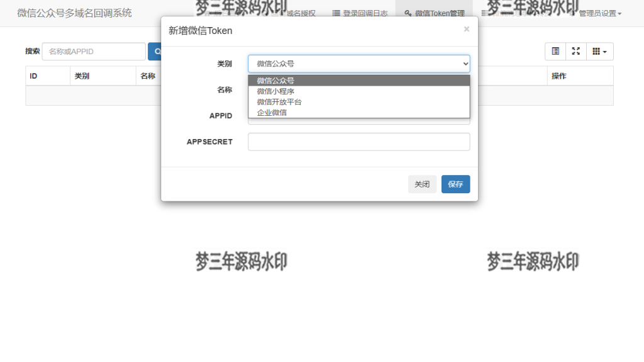Focus the 名称或APPID search box
Screen dimensions: 644x362
(94, 52)
